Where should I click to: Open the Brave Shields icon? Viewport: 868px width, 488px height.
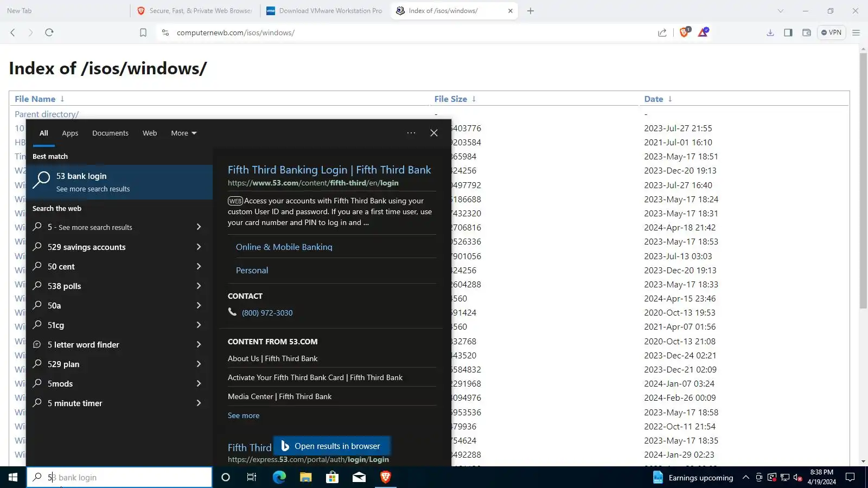pos(685,32)
